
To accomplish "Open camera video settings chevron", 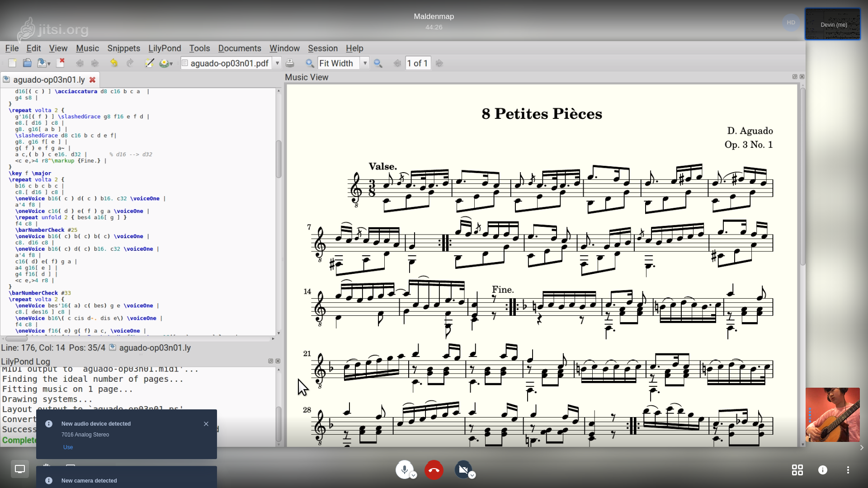I will point(472,475).
